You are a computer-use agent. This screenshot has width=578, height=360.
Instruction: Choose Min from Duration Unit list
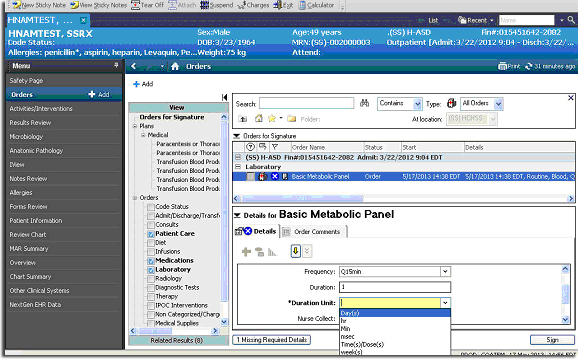(x=395, y=329)
